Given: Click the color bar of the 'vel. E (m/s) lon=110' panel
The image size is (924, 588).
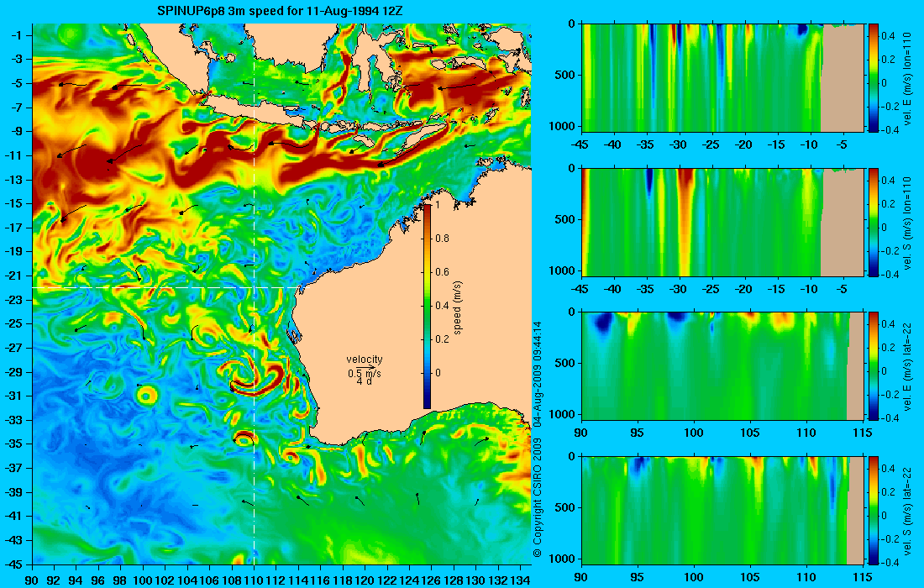Looking at the screenshot, I should click(x=874, y=78).
